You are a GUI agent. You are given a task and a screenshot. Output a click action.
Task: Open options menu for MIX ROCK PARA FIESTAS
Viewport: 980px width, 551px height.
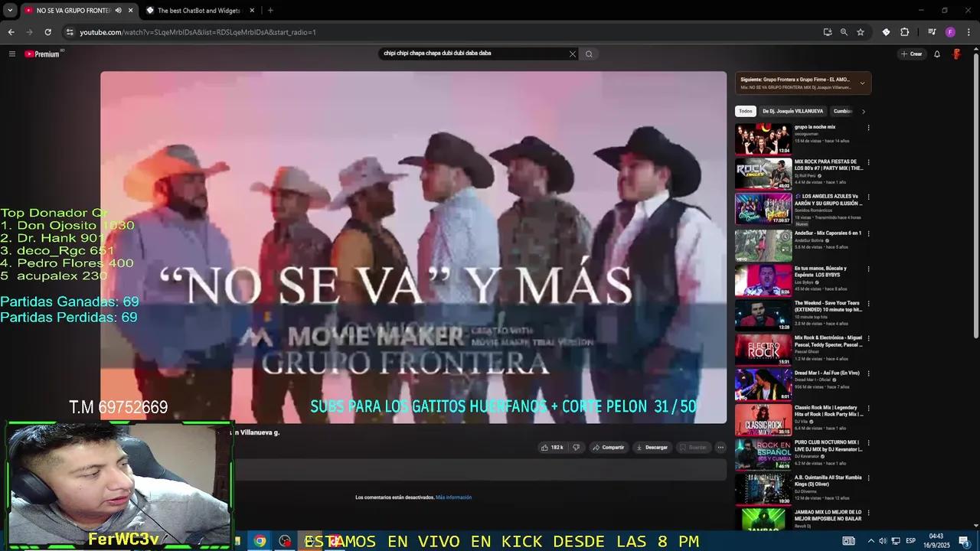(868, 163)
